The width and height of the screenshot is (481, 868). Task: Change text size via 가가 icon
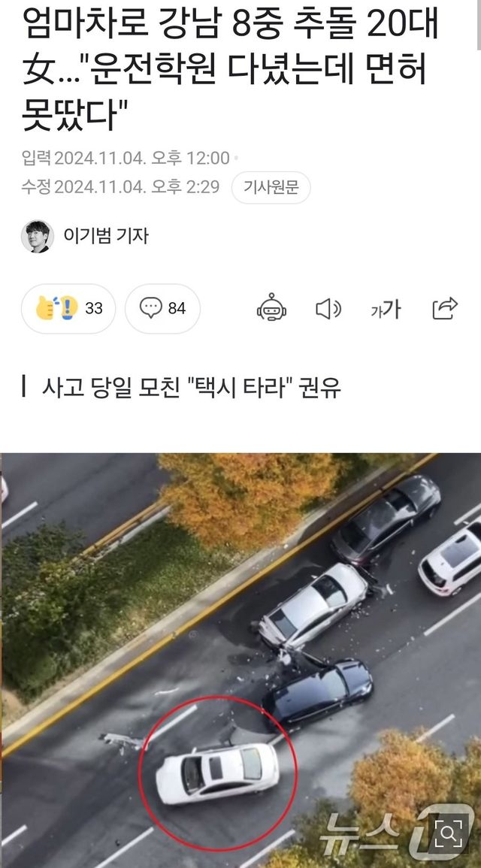click(x=386, y=309)
